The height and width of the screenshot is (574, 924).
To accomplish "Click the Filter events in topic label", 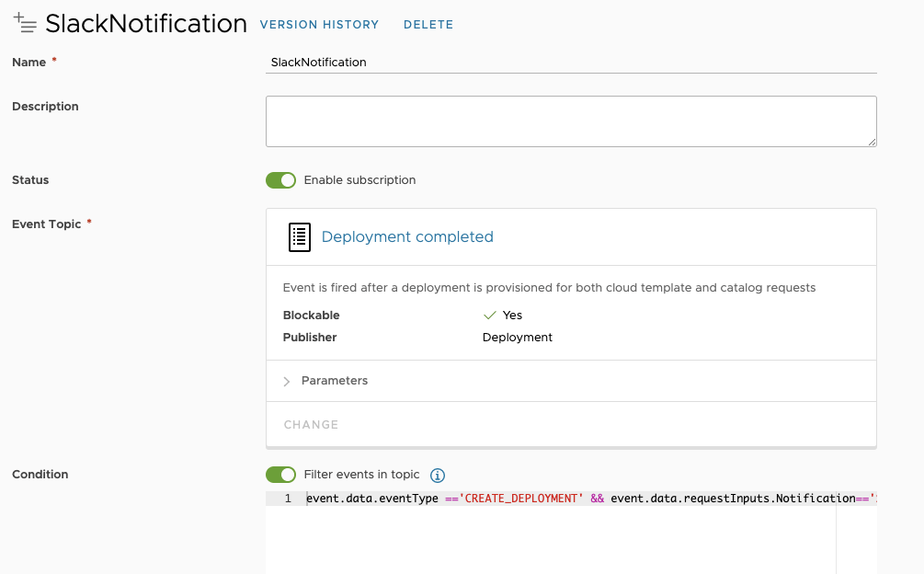I will click(361, 475).
